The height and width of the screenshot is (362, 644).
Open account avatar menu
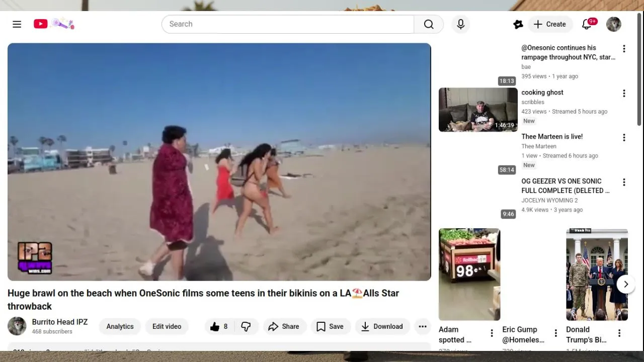614,24
